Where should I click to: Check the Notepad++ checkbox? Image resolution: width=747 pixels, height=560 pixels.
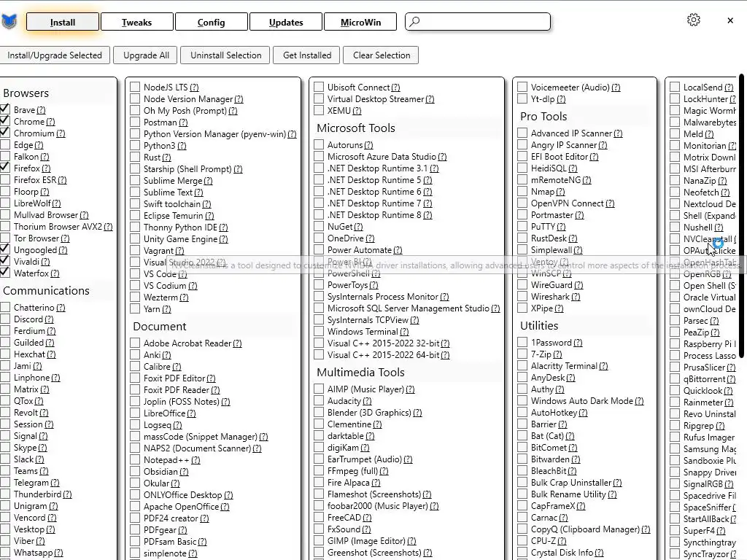point(135,460)
